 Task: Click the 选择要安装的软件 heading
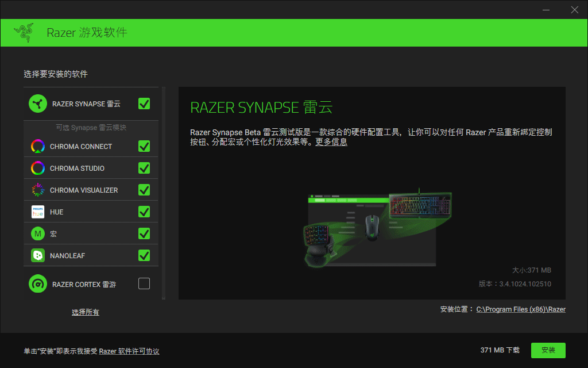(x=56, y=74)
